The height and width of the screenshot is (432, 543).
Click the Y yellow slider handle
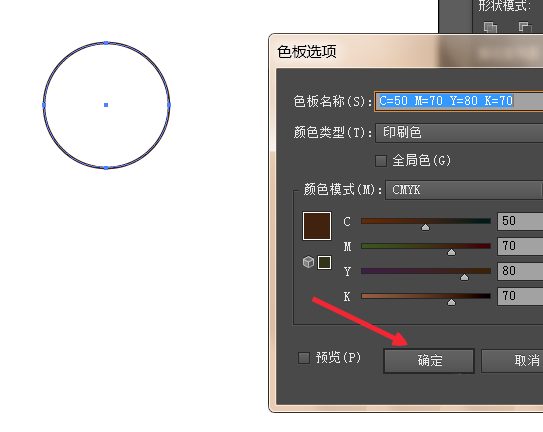tap(464, 277)
